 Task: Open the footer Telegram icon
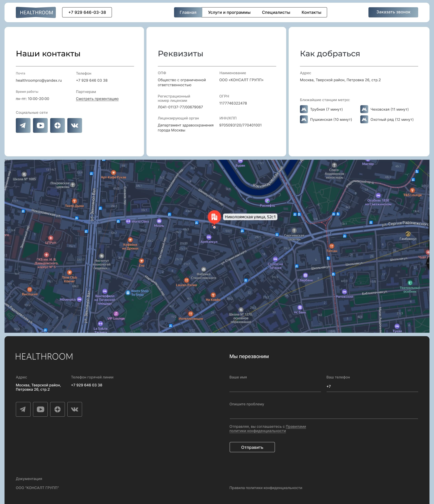pos(23,409)
